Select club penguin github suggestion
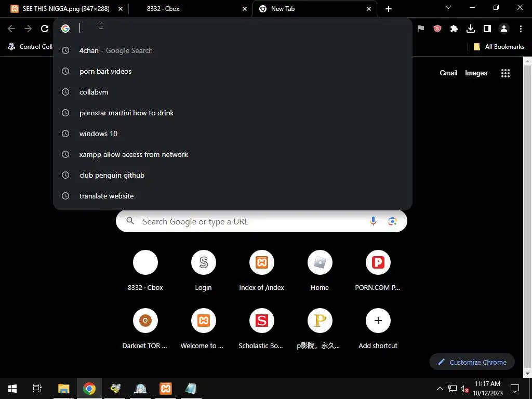The width and height of the screenshot is (532, 399). coord(233,175)
